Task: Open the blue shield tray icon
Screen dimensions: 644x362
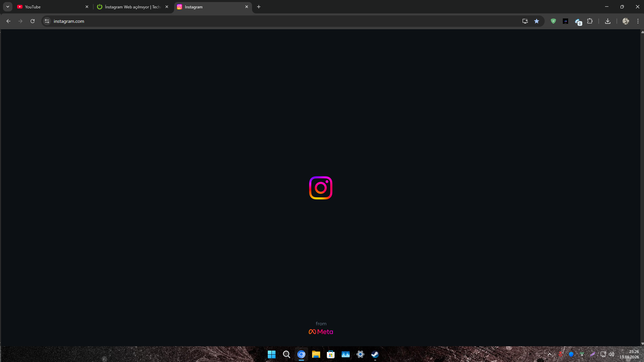Action: tap(571, 354)
